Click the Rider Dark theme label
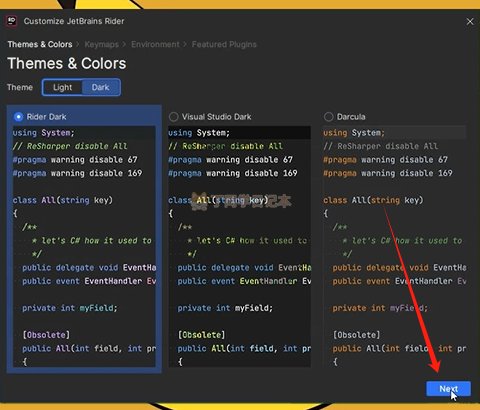This screenshot has width=480, height=410. [46, 117]
